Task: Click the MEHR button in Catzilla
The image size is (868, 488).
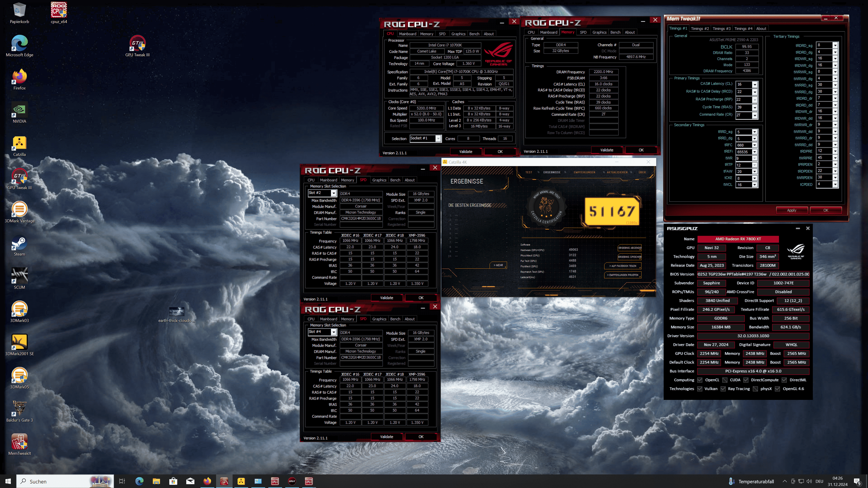Action: [498, 265]
